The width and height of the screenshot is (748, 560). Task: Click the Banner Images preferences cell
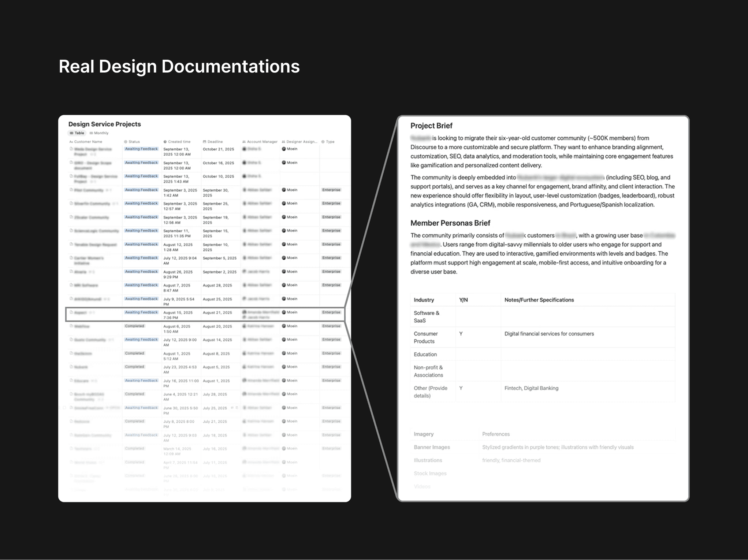pos(557,447)
